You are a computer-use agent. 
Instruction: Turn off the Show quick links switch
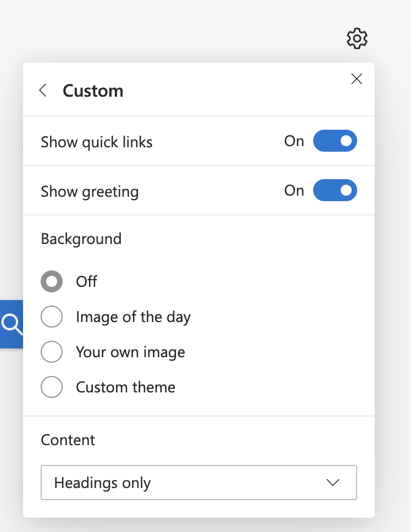335,141
